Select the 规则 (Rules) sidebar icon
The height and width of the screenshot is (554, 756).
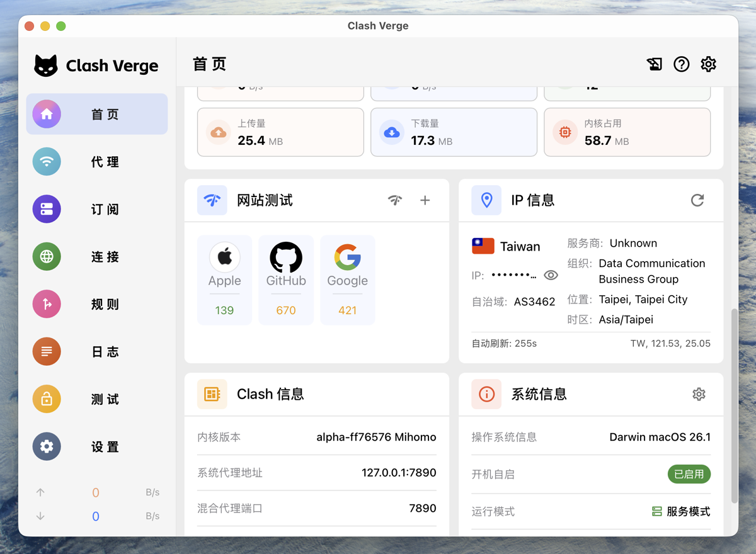[46, 304]
